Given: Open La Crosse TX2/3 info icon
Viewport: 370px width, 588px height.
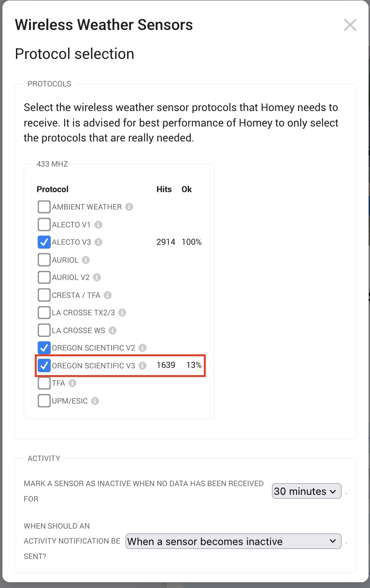Looking at the screenshot, I should click(x=122, y=312).
